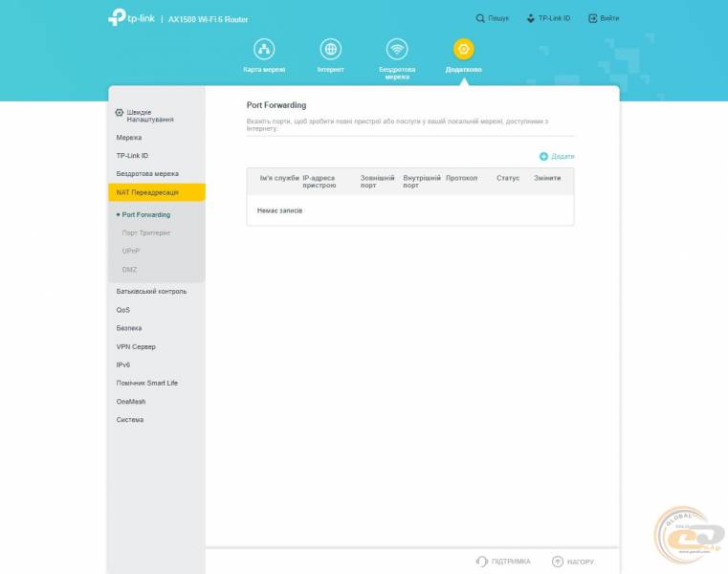This screenshot has width=728, height=574.
Task: Click the IP-адреса пристрою column header
Action: pyautogui.click(x=320, y=182)
